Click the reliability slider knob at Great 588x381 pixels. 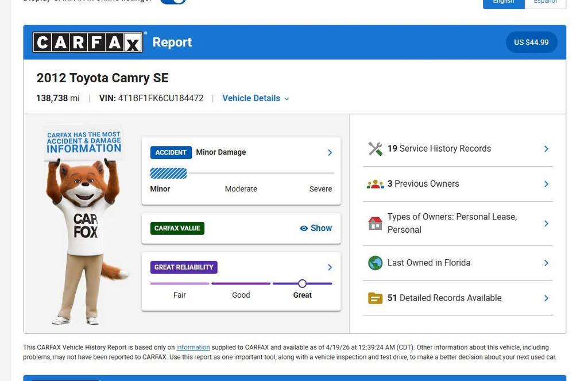[x=302, y=283]
